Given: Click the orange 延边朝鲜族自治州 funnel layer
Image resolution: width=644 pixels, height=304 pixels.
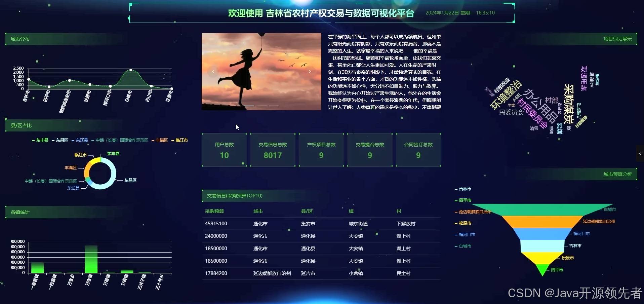Looking at the screenshot, I should pyautogui.click(x=542, y=222).
